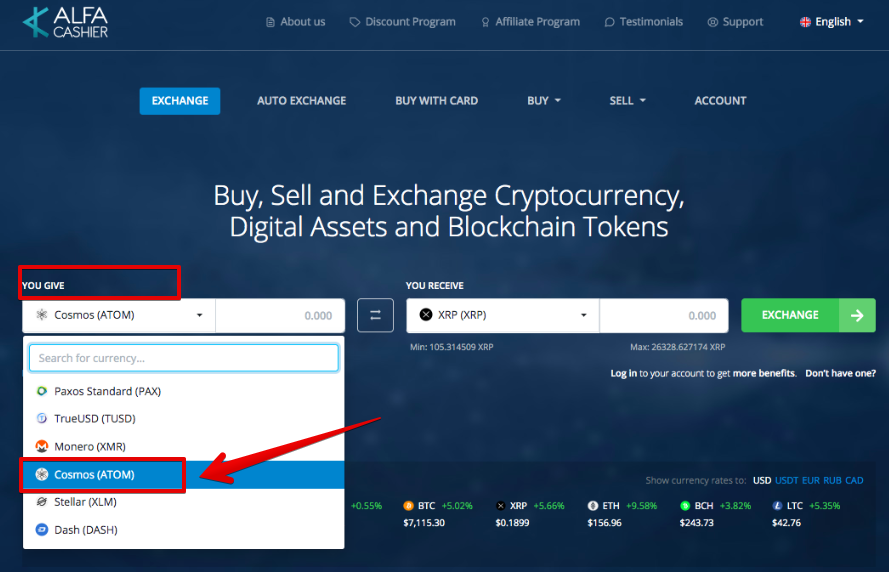Click the Monero coin icon
Viewport: 889px width, 572px height.
41,446
